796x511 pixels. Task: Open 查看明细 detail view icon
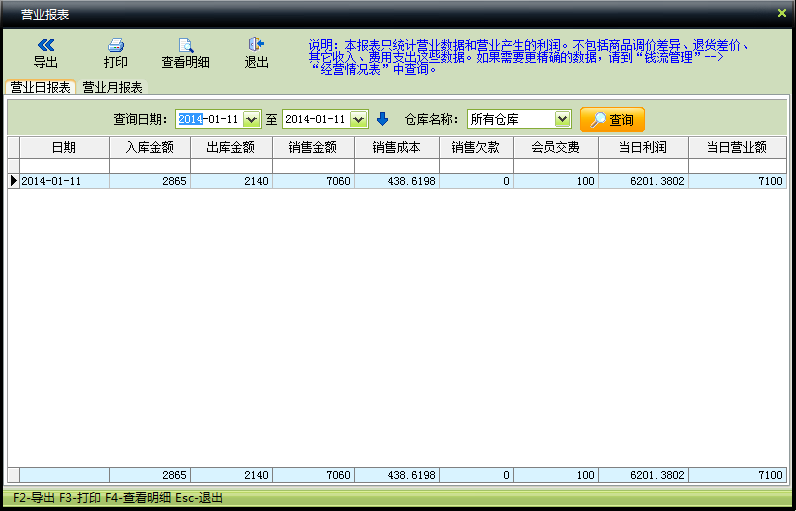click(x=186, y=45)
